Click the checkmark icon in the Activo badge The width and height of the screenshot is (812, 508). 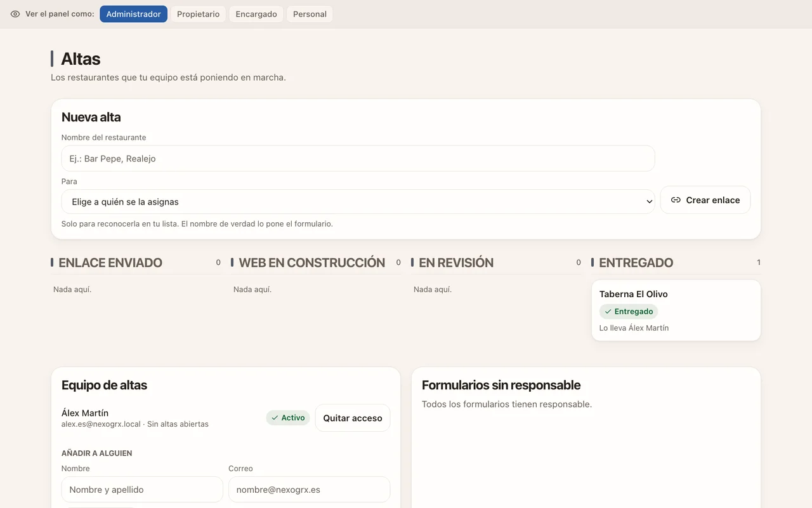click(x=275, y=418)
